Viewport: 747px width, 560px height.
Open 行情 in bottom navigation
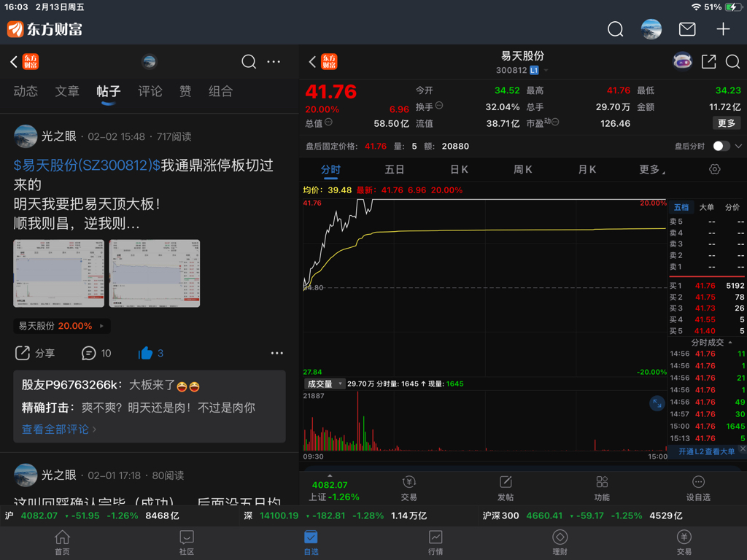coord(435,542)
